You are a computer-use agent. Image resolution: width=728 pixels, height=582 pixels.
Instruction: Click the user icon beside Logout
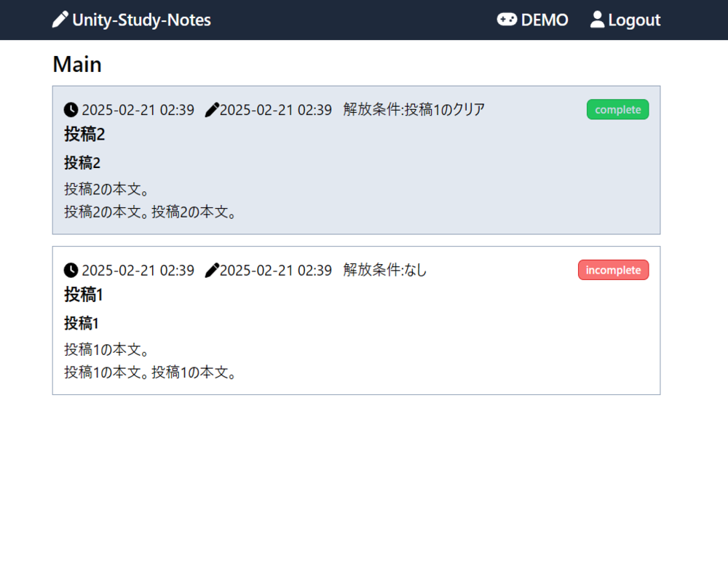point(597,20)
